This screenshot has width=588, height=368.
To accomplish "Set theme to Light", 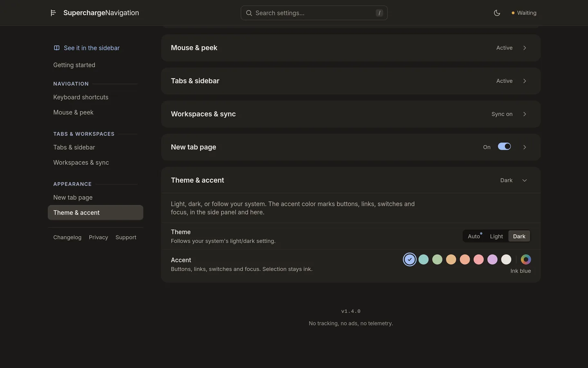I will [x=497, y=236].
